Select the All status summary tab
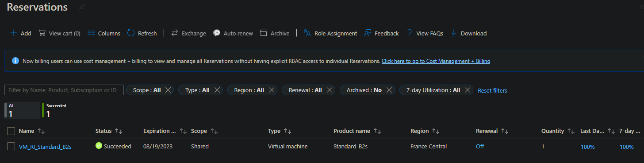This screenshot has height=163, width=644. (22, 110)
